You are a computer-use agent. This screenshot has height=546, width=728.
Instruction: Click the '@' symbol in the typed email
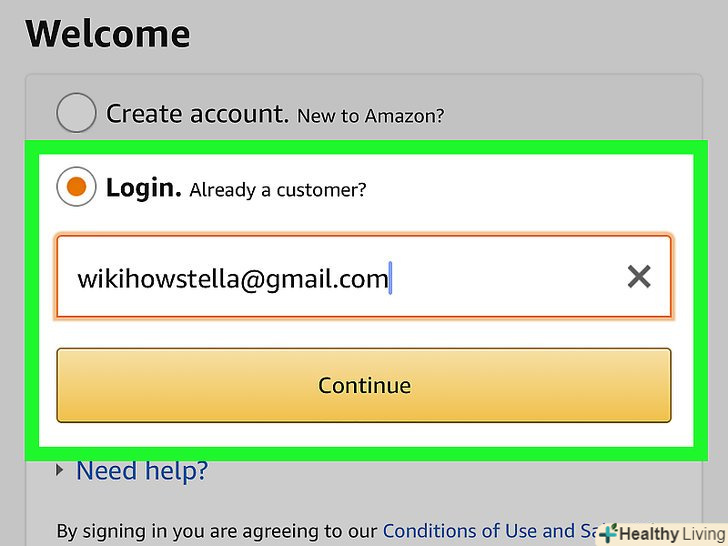tap(249, 278)
